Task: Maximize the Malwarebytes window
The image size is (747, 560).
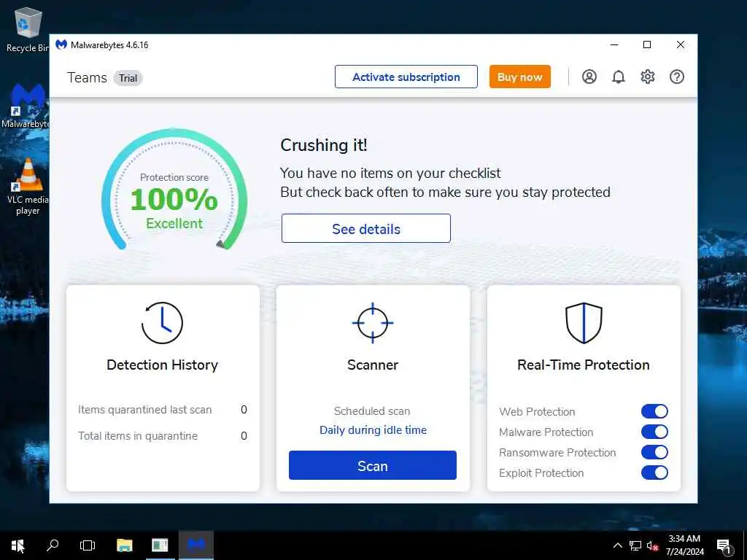Action: 647,44
